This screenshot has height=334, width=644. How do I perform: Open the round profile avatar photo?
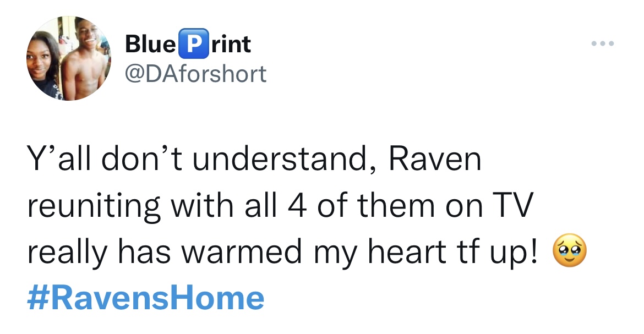tap(69, 58)
